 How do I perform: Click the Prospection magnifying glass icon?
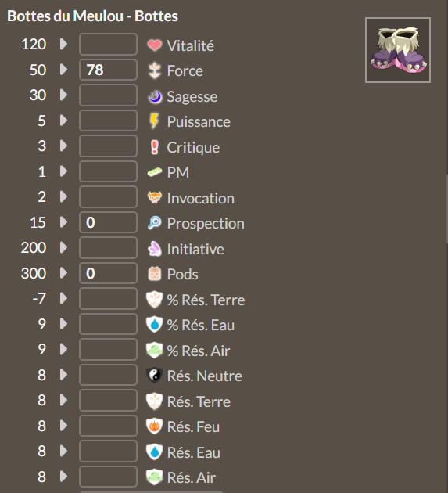(155, 223)
